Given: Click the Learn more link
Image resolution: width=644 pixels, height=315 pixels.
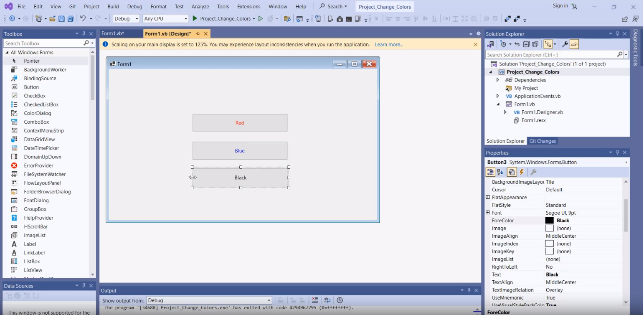Looking at the screenshot, I should (x=389, y=45).
